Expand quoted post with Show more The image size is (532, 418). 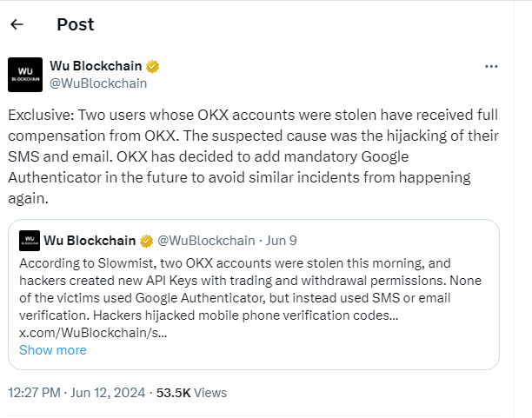(52, 350)
